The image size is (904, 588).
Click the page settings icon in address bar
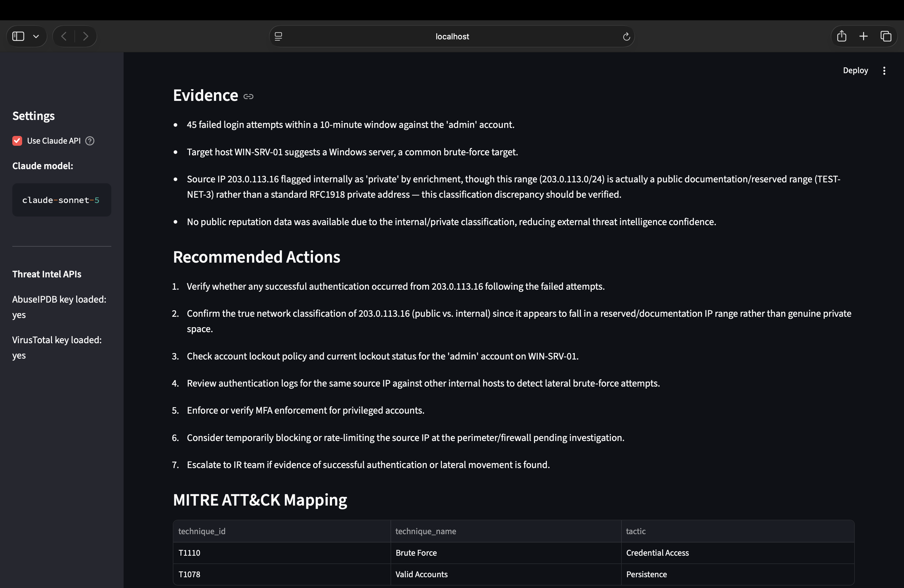pyautogui.click(x=278, y=37)
